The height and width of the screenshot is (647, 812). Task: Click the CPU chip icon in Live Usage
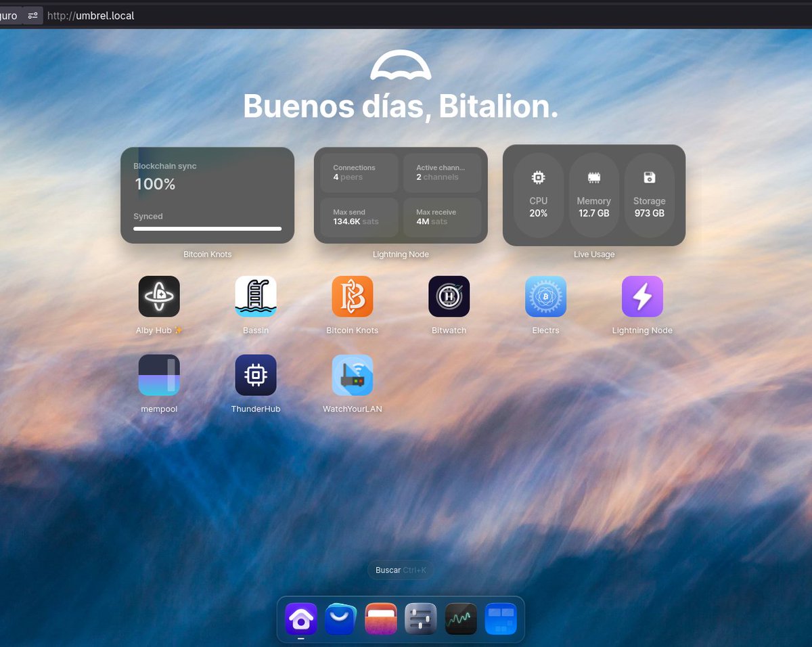coord(539,177)
